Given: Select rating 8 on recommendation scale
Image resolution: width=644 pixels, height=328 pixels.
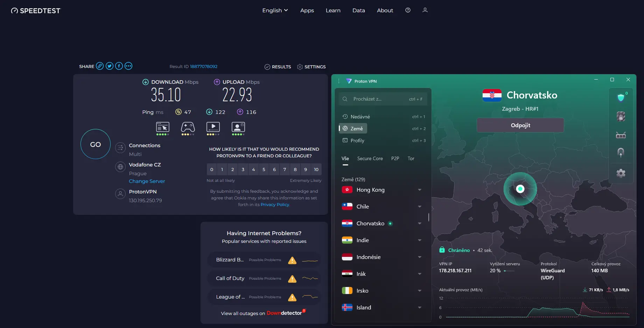Looking at the screenshot, I should pyautogui.click(x=295, y=169).
